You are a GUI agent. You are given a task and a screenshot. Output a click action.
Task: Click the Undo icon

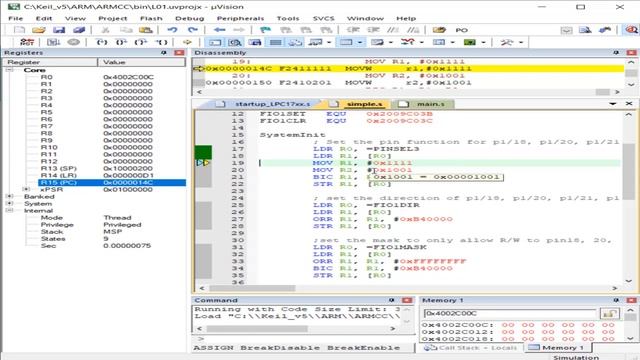[172, 30]
